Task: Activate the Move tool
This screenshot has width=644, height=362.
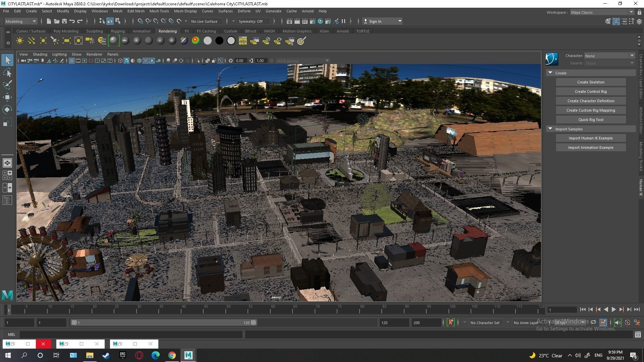Action: point(7,97)
